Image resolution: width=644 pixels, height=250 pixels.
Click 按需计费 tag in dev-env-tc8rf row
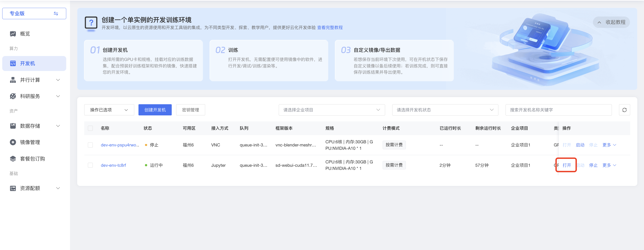click(x=394, y=165)
